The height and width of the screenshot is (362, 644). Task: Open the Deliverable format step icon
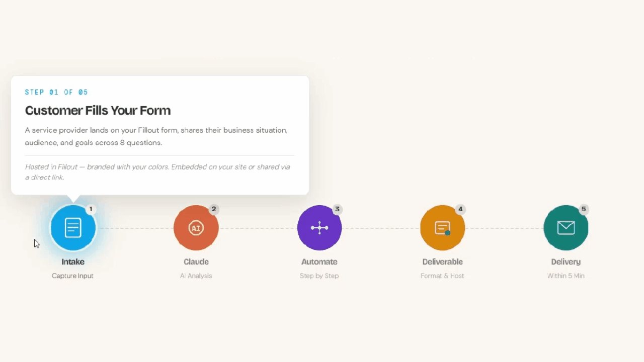point(443,228)
